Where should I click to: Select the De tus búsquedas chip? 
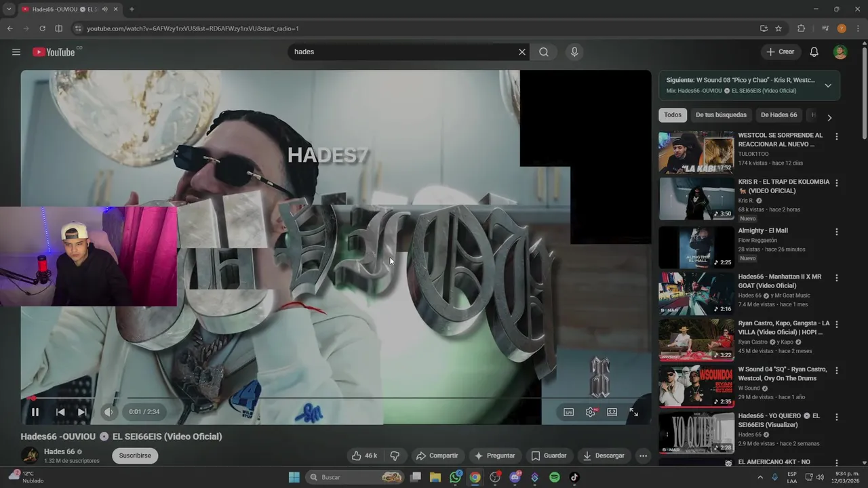click(721, 115)
